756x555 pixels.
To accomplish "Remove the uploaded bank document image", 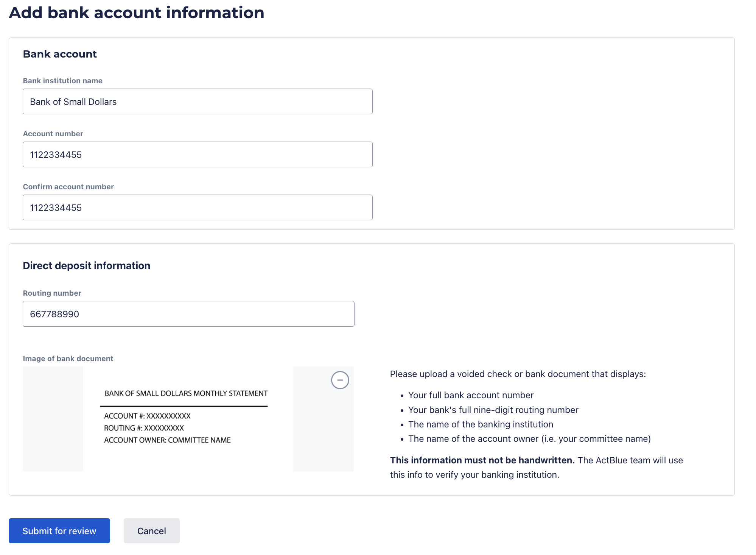I will [340, 380].
